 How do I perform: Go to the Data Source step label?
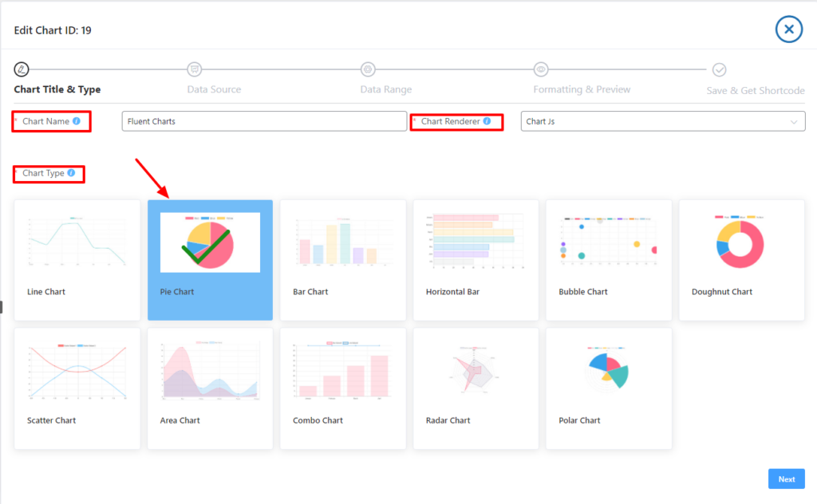[214, 89]
